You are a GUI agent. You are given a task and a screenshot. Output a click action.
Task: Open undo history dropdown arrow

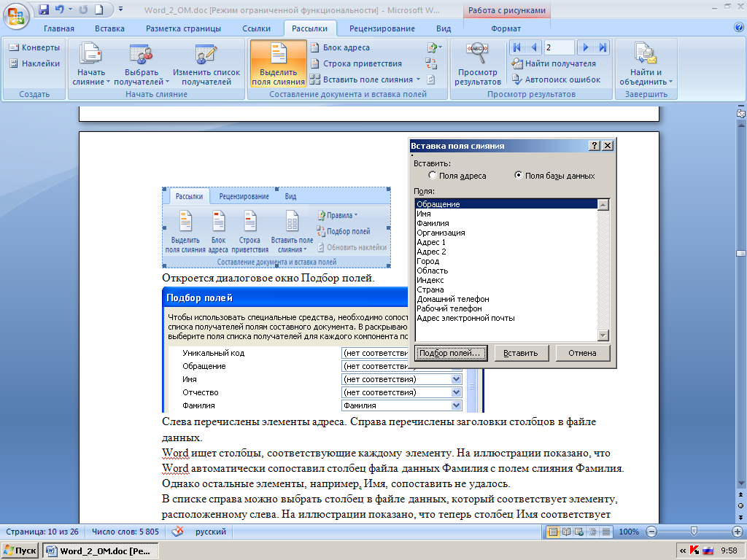tap(70, 9)
